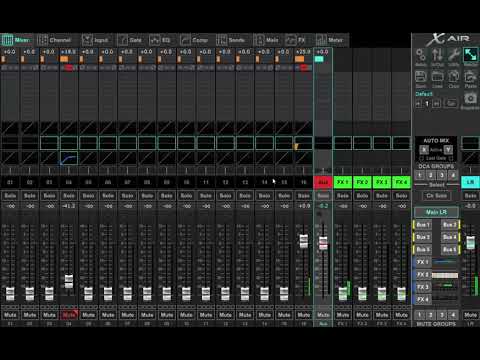The width and height of the screenshot is (480, 360).
Task: Select FX 3 send button in side panel
Action: (x=423, y=287)
